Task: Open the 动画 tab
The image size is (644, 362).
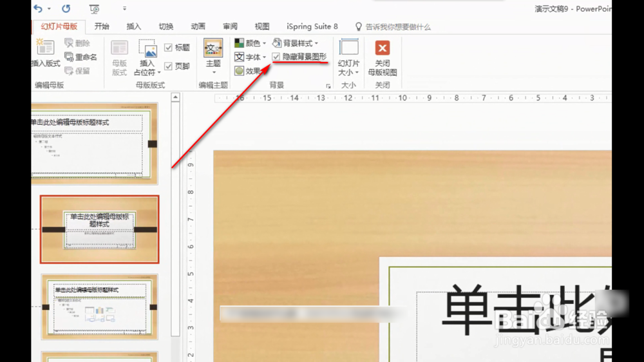Action: point(198,26)
